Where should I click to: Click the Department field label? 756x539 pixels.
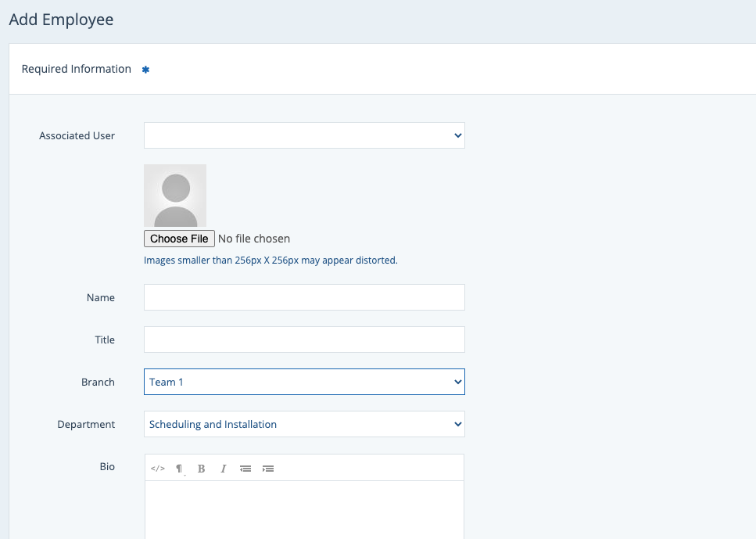[x=86, y=424]
